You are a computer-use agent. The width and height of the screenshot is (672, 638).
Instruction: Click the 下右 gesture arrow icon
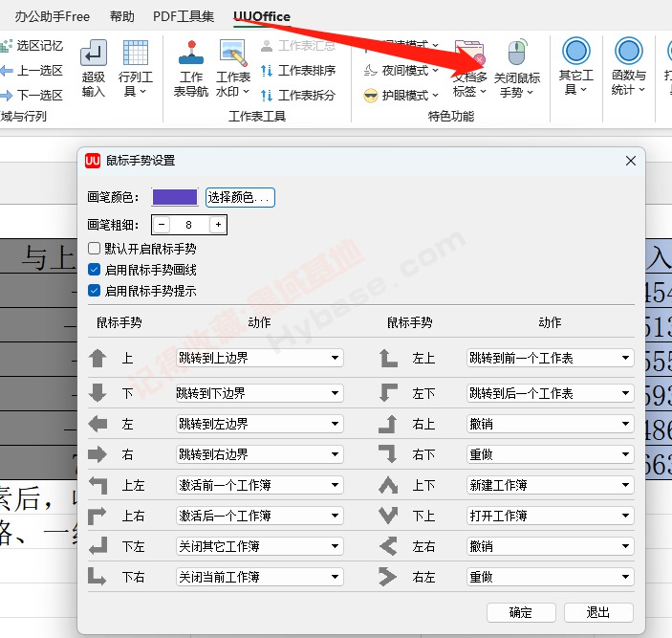pyautogui.click(x=97, y=576)
